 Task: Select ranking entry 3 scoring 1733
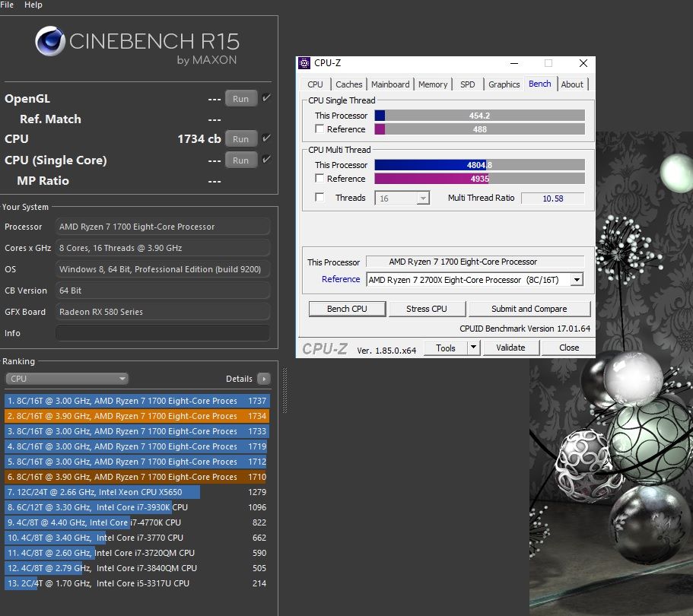coord(137,431)
